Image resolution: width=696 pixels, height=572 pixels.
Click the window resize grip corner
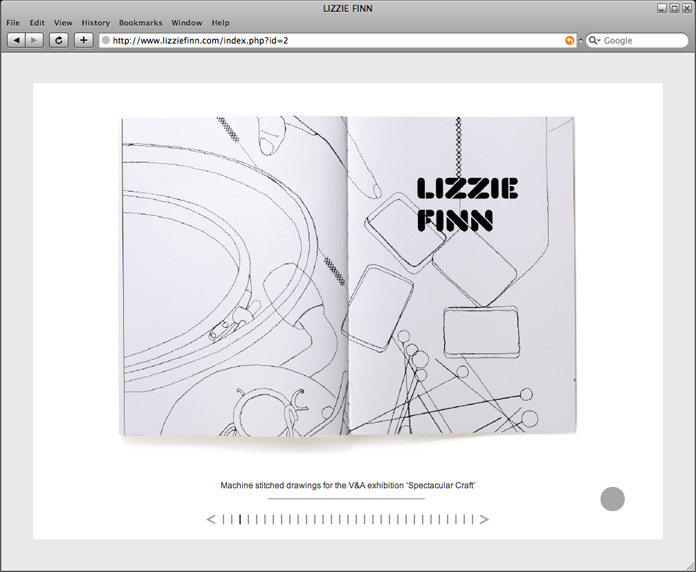coord(690,566)
